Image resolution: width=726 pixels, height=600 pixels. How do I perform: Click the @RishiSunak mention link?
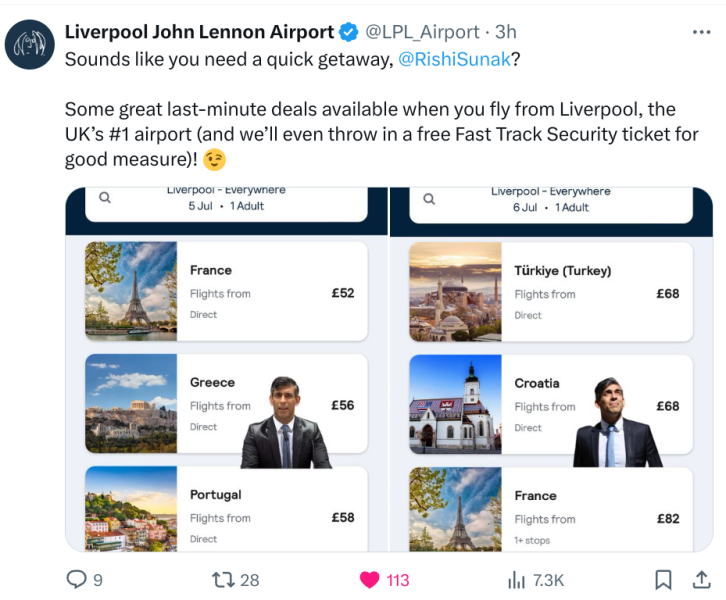pyautogui.click(x=454, y=58)
